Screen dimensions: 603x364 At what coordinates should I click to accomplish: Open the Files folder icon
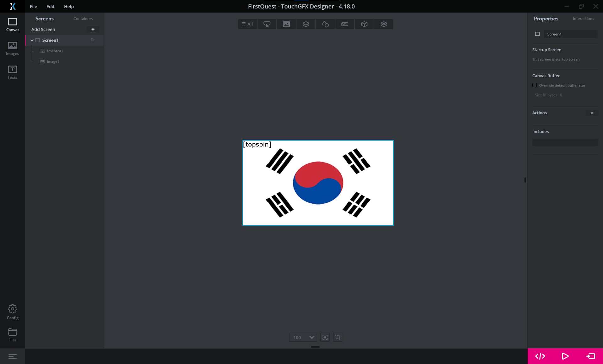(x=13, y=335)
